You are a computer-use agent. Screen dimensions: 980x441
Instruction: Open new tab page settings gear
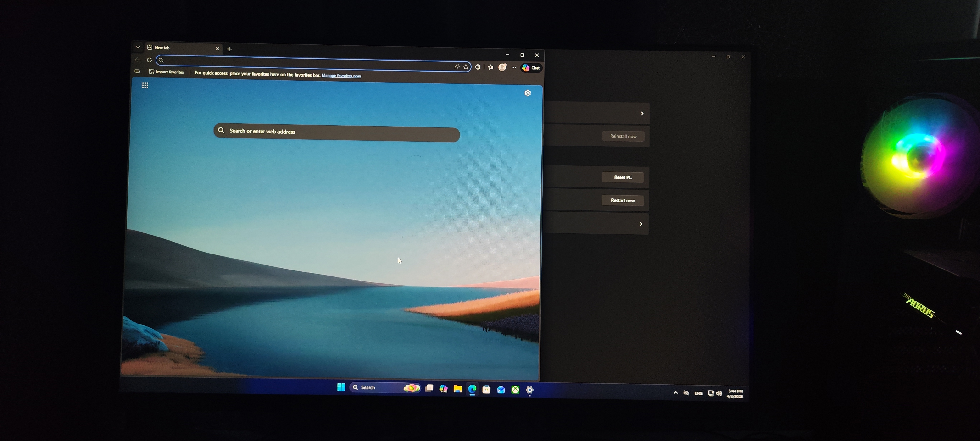pos(528,93)
